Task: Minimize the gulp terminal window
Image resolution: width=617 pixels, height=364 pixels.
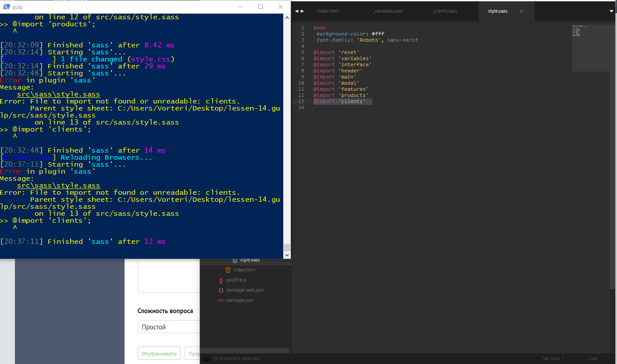Action: tap(240, 7)
